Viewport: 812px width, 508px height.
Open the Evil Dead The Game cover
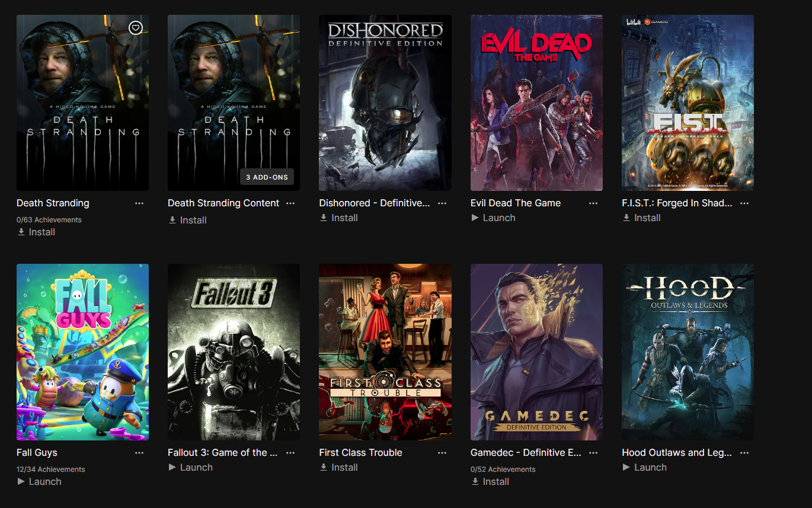(x=536, y=103)
